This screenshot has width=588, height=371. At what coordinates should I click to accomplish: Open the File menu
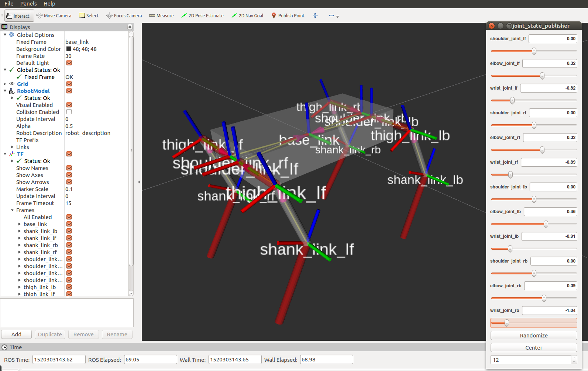pyautogui.click(x=9, y=4)
